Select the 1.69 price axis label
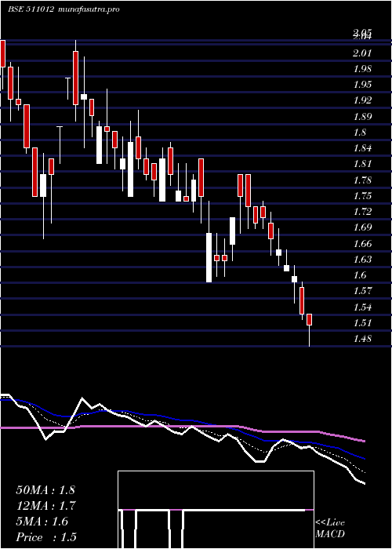 [x=362, y=227]
